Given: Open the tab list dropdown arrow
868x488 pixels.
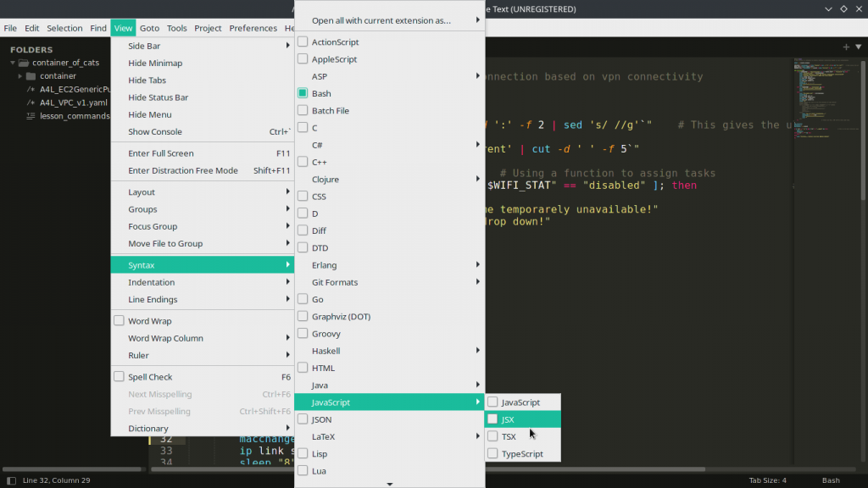Looking at the screenshot, I should click(x=858, y=47).
